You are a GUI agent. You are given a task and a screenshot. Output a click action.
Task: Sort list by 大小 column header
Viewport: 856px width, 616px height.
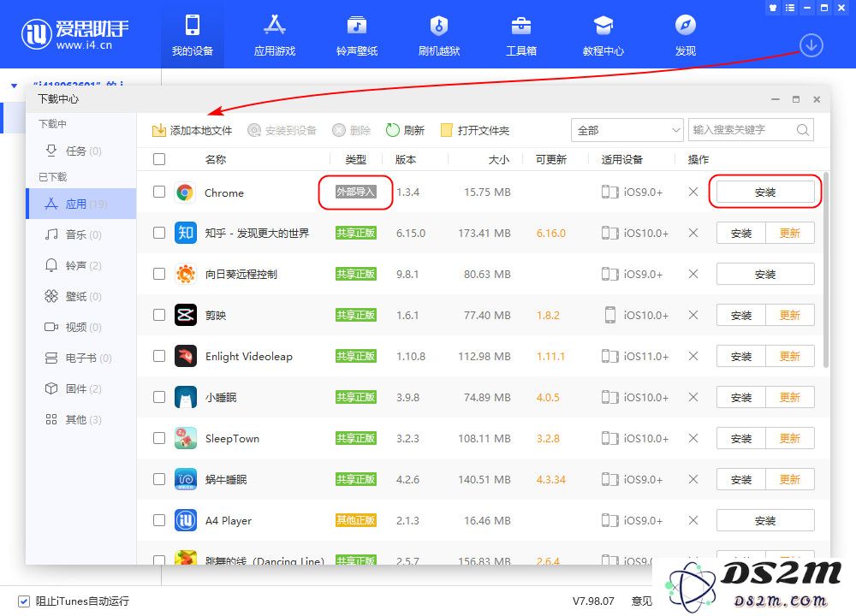coord(498,159)
